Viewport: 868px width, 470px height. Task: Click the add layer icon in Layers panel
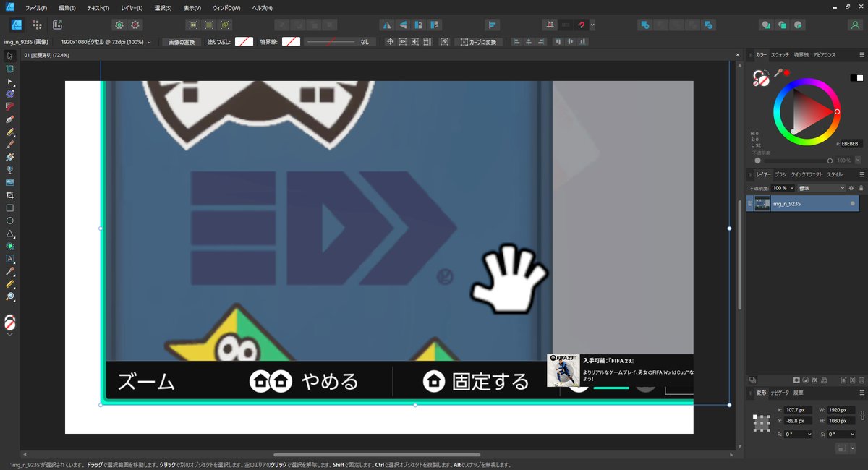coord(844,380)
